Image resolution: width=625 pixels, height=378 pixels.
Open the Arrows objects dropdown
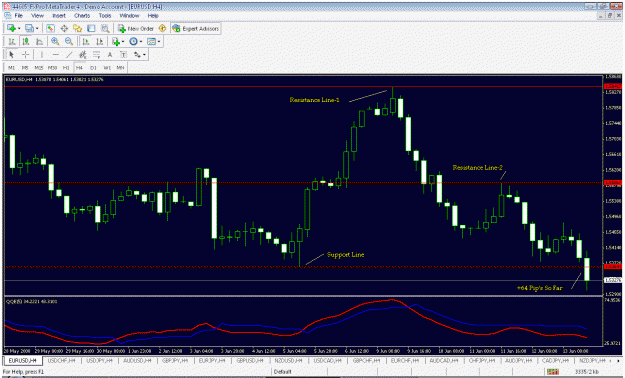[x=144, y=55]
